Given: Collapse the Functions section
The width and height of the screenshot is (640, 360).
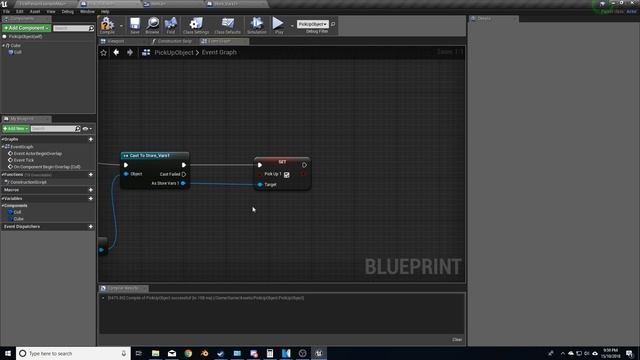Looking at the screenshot, I should (2, 175).
